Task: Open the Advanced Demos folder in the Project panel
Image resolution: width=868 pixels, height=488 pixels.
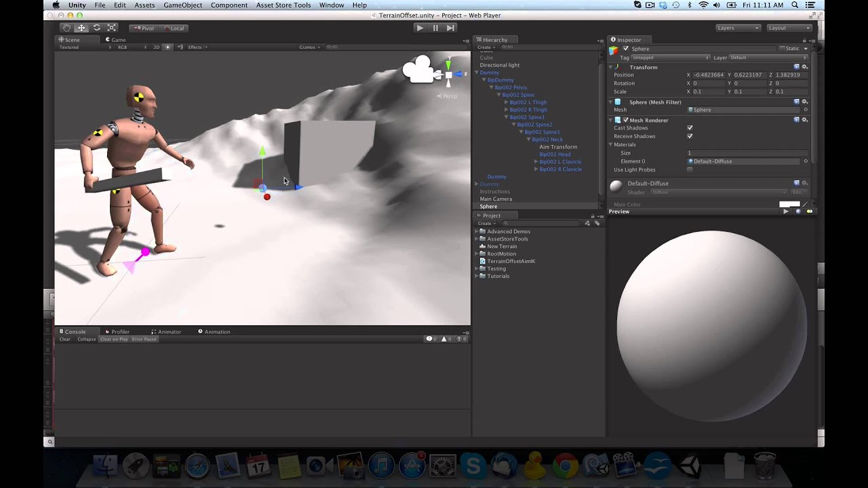Action: (508, 231)
